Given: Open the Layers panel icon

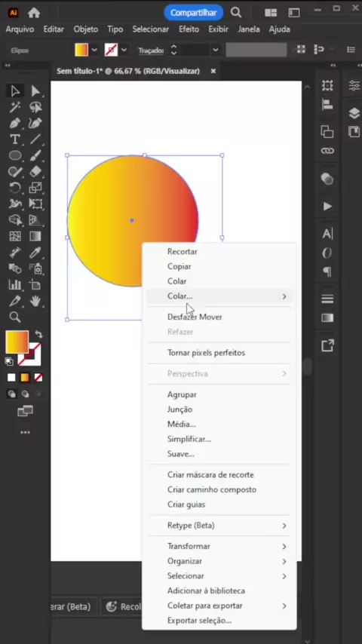Looking at the screenshot, I should 354,112.
